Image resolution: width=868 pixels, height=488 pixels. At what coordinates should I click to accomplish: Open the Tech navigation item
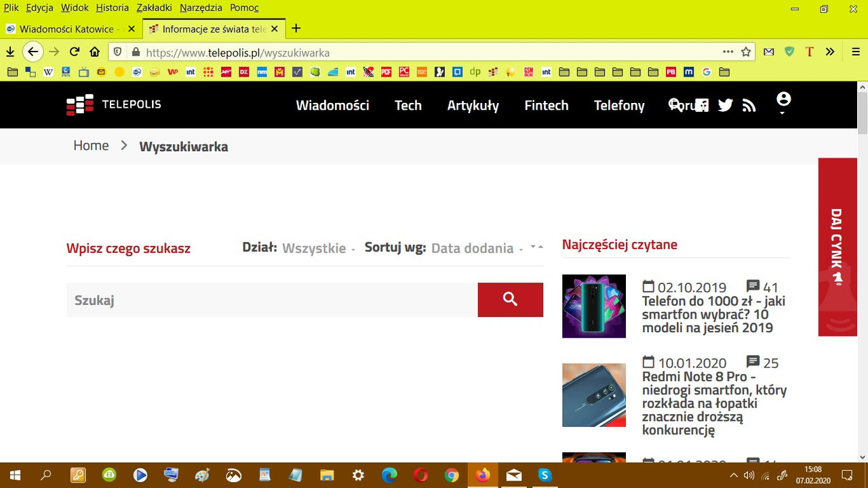(408, 105)
